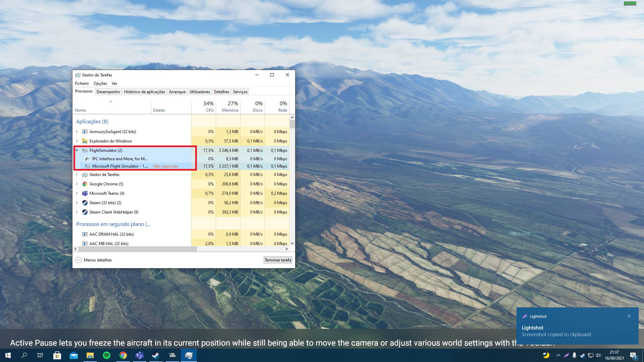The image size is (644, 362).
Task: Open Microsoft Teams from taskbar
Action: click(x=139, y=355)
